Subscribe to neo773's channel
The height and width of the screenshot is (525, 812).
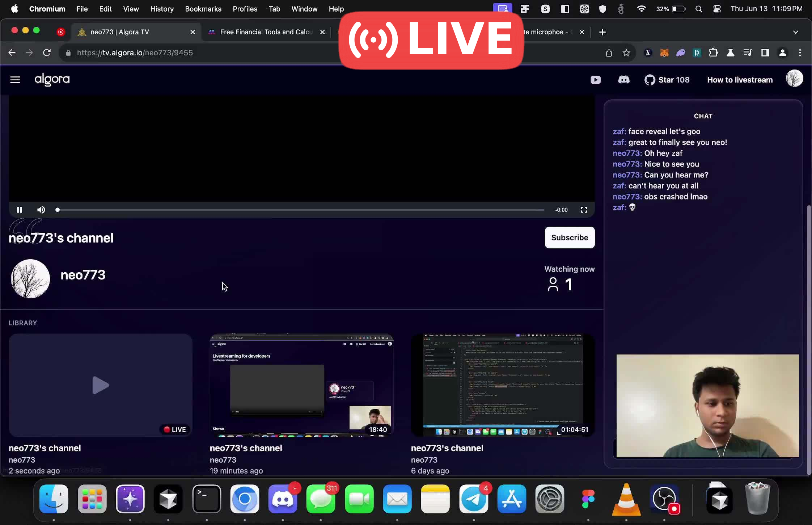coord(569,238)
